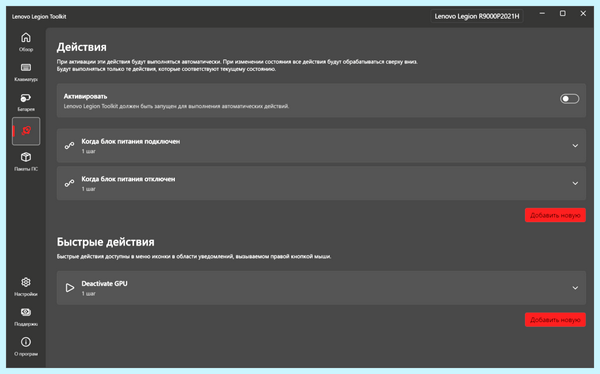Click link icon beside Когда блок питания отключен
The height and width of the screenshot is (374, 600).
click(69, 183)
